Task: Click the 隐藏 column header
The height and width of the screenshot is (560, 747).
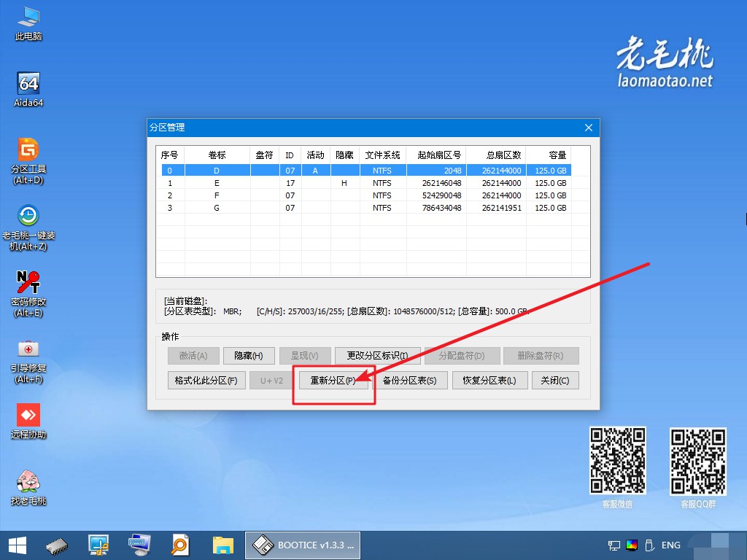Action: pyautogui.click(x=344, y=155)
